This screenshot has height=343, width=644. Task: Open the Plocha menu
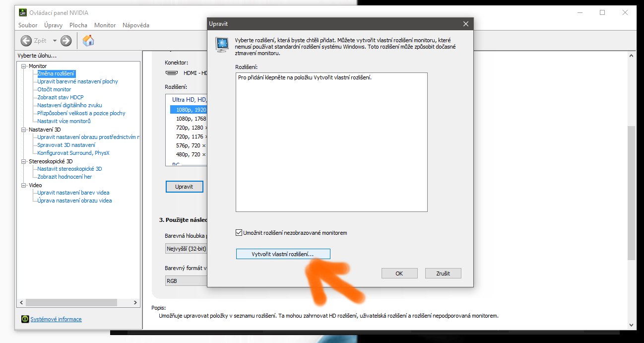tap(78, 25)
